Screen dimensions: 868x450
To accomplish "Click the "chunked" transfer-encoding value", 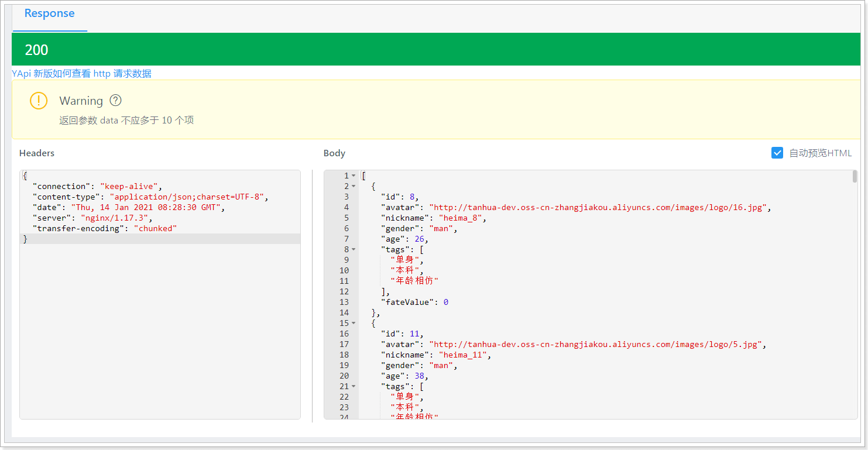I will coord(155,228).
